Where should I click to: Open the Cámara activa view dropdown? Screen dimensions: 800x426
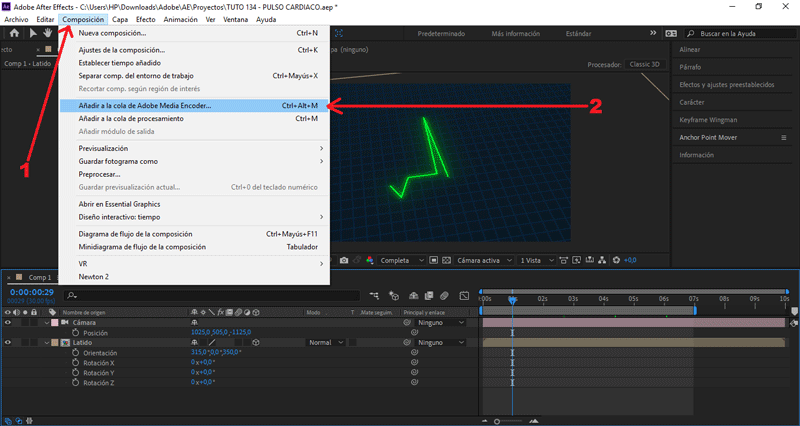(483, 260)
